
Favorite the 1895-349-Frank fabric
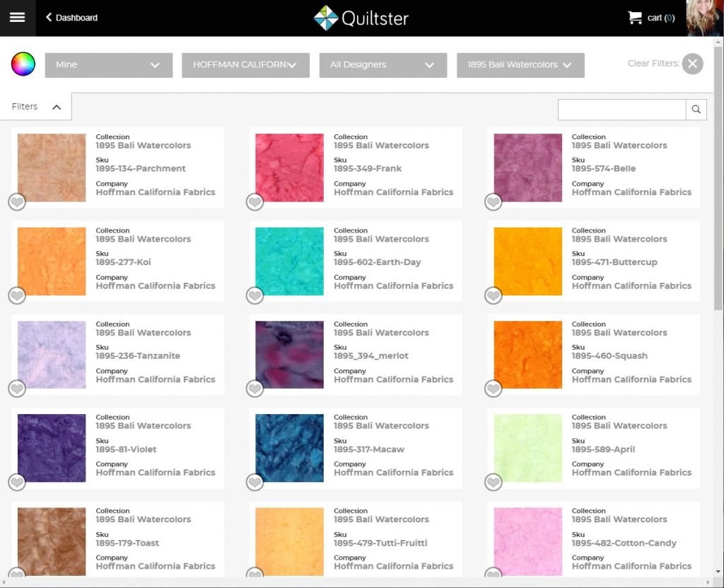255,201
